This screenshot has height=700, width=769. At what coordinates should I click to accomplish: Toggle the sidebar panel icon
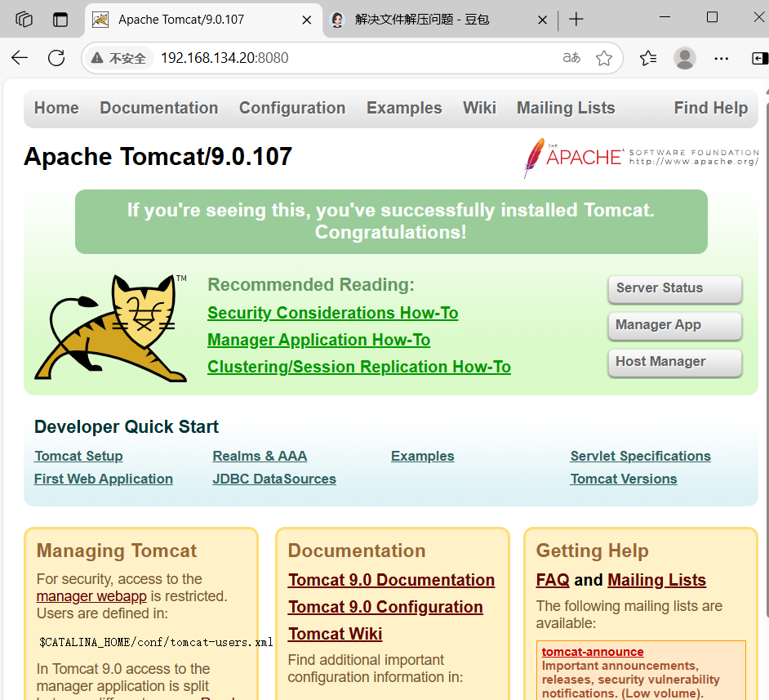[760, 58]
